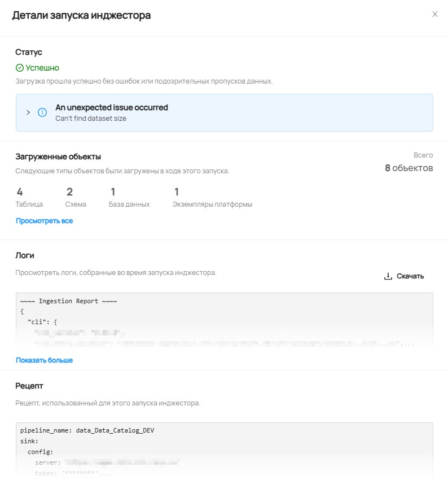Open the Просмотреть все link
Image resolution: width=448 pixels, height=480 pixels.
(44, 221)
